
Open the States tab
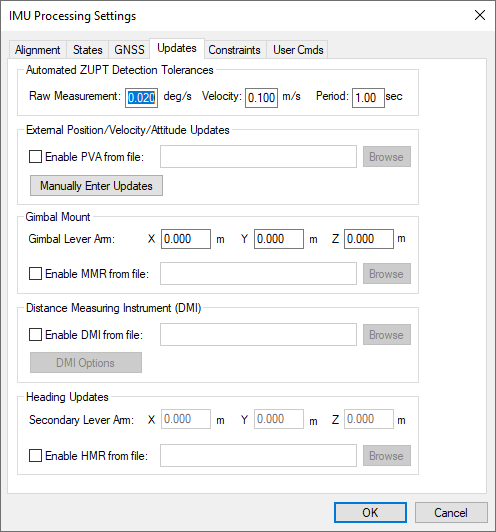88,50
